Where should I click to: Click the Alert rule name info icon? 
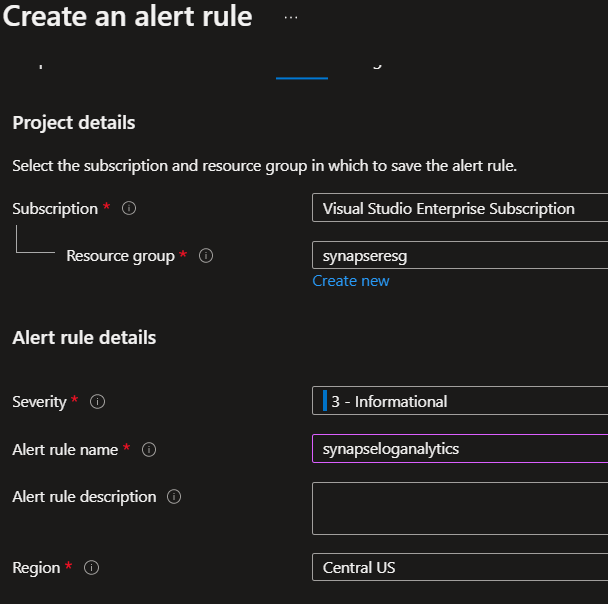(149, 450)
